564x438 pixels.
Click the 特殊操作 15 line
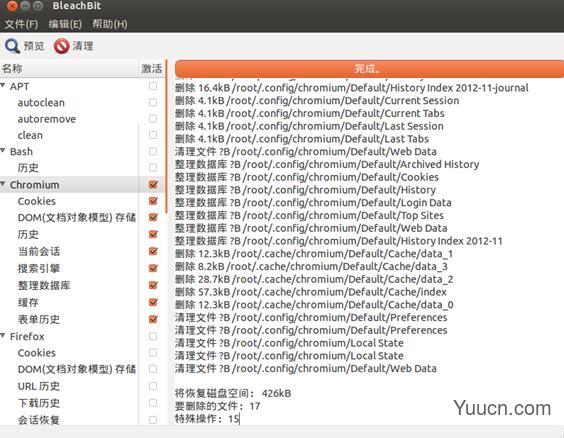coord(207,419)
